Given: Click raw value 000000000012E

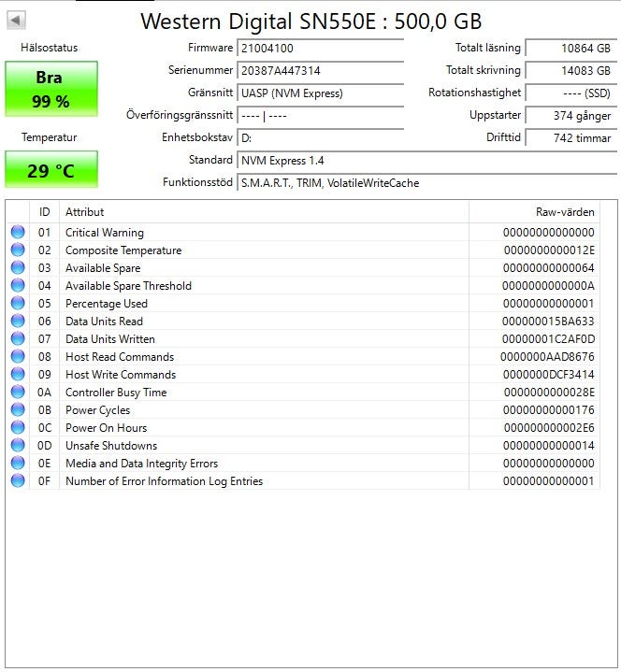Looking at the screenshot, I should point(549,250).
